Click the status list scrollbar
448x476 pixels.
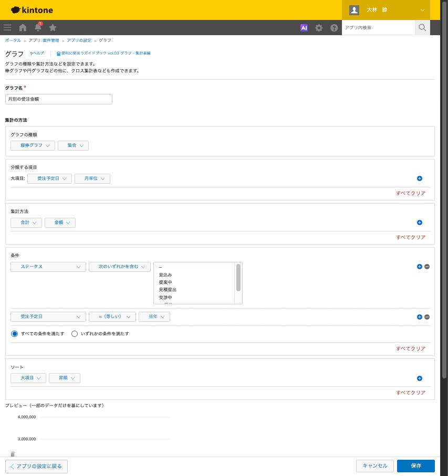[x=238, y=278]
